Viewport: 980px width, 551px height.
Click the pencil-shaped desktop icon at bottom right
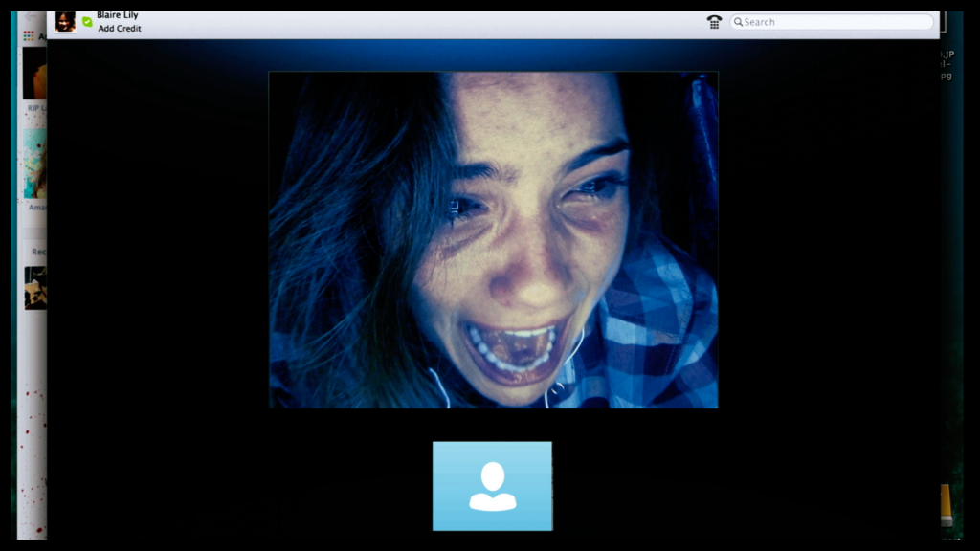tap(947, 505)
